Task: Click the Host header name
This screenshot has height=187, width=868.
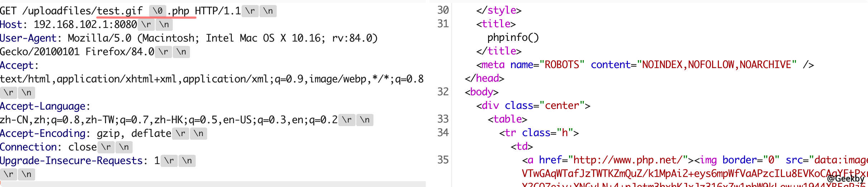Action: [11, 25]
